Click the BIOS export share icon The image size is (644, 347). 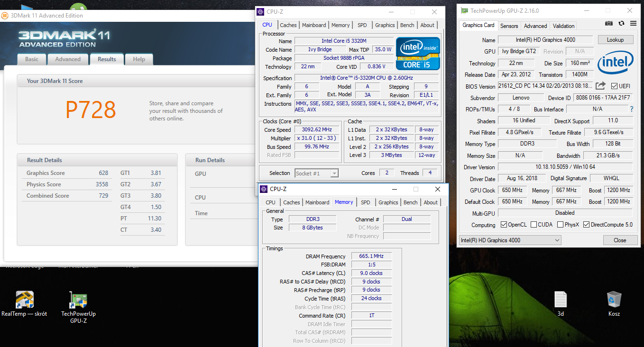pos(600,86)
